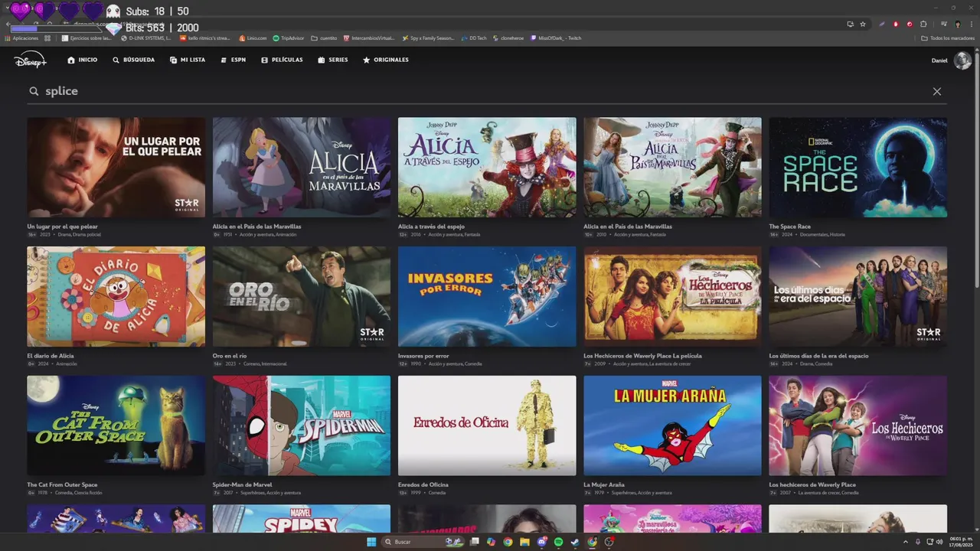Open "El diario de Alicia" thumbnail
The image size is (980, 551).
(116, 296)
